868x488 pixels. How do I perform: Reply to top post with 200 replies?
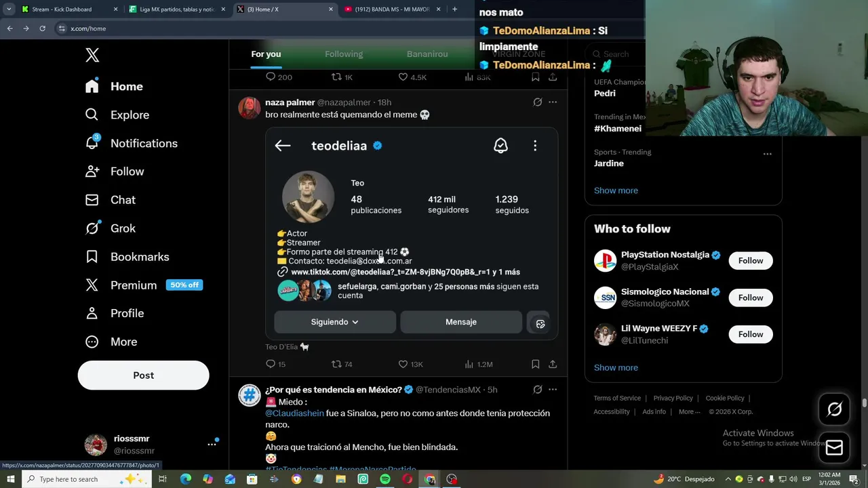pos(279,77)
